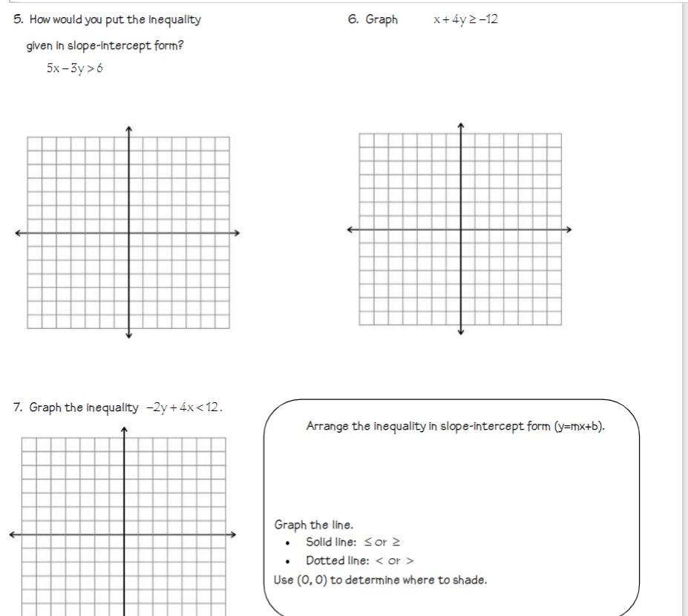Image resolution: width=688 pixels, height=616 pixels.
Task: Click the left x-axis arrow of problem 6 graph
Action: click(x=350, y=229)
